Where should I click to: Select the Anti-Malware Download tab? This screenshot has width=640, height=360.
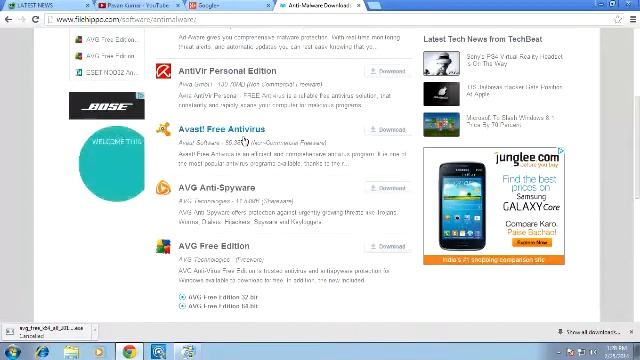[x=319, y=6]
